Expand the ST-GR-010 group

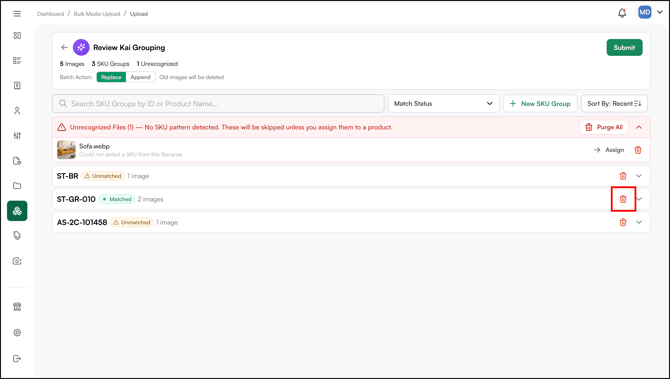(x=639, y=199)
